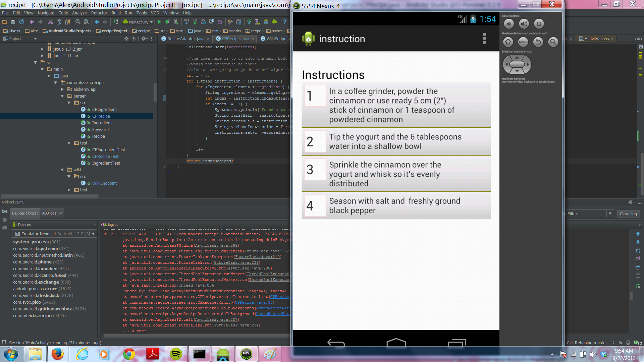Toggle code inspection eye icon in editor
This screenshot has width=644, height=362.
tap(641, 47)
